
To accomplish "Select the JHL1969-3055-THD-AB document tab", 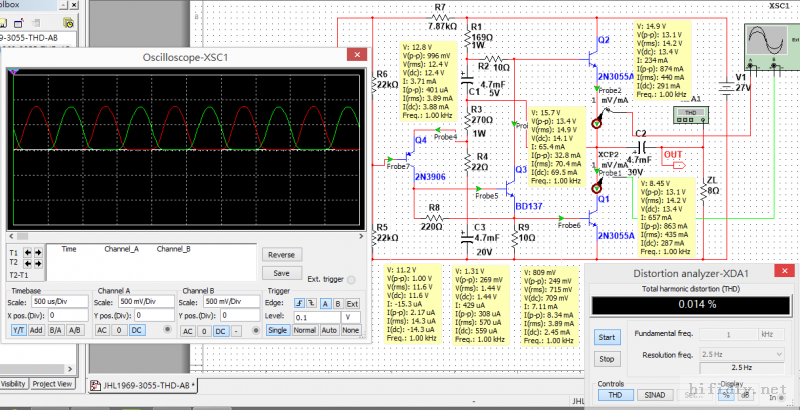I will tap(145, 385).
